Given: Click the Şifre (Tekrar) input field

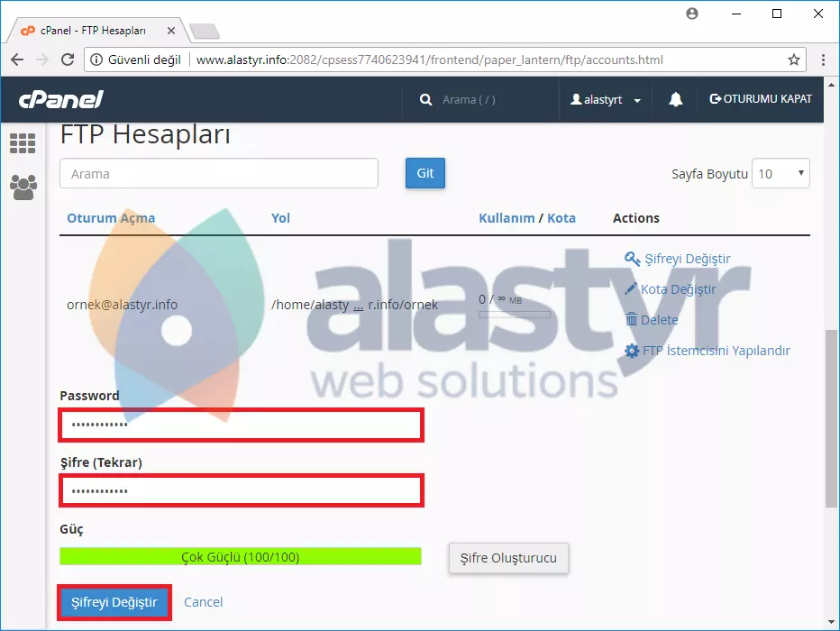Looking at the screenshot, I should click(242, 491).
